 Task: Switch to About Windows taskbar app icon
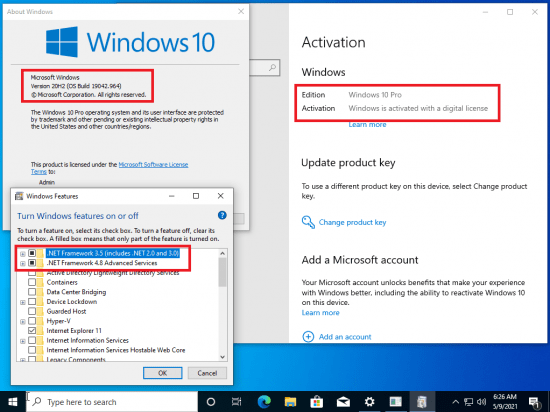coord(395,402)
